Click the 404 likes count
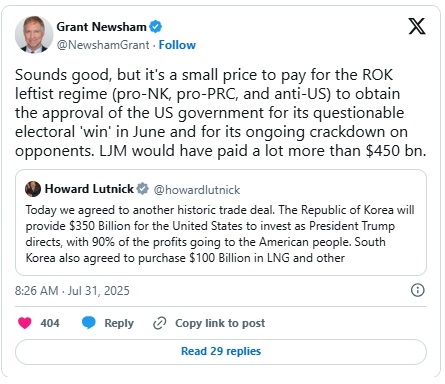 [50, 323]
